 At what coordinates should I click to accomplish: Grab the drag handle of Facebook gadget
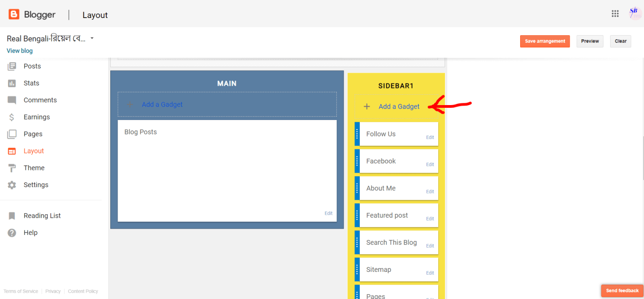(357, 161)
